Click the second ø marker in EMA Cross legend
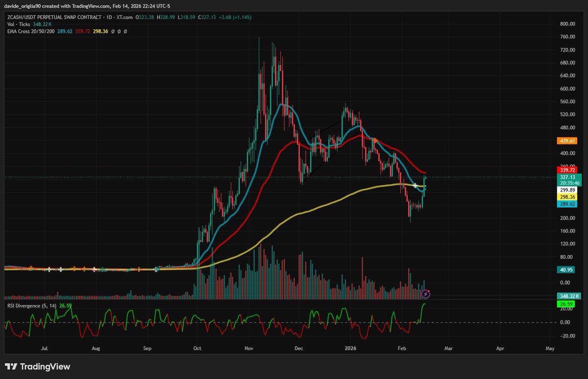Image resolution: width=588 pixels, height=379 pixels. click(119, 31)
